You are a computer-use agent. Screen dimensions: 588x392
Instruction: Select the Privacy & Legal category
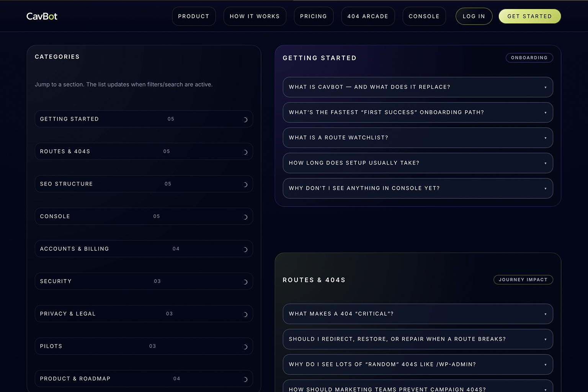pyautogui.click(x=144, y=314)
